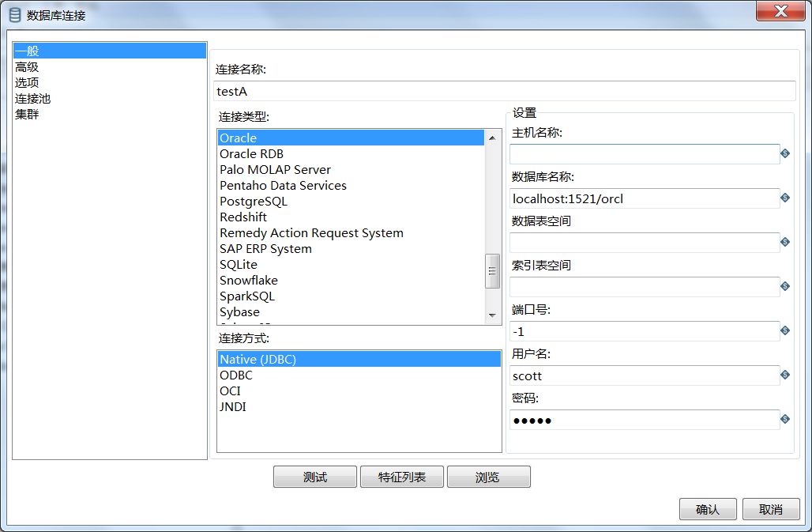Image resolution: width=812 pixels, height=532 pixels.
Task: Click the 特征列表 button
Action: pos(401,476)
